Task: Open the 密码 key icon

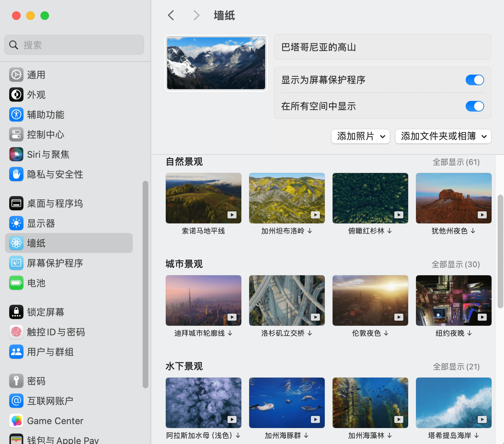Action: pos(16,381)
